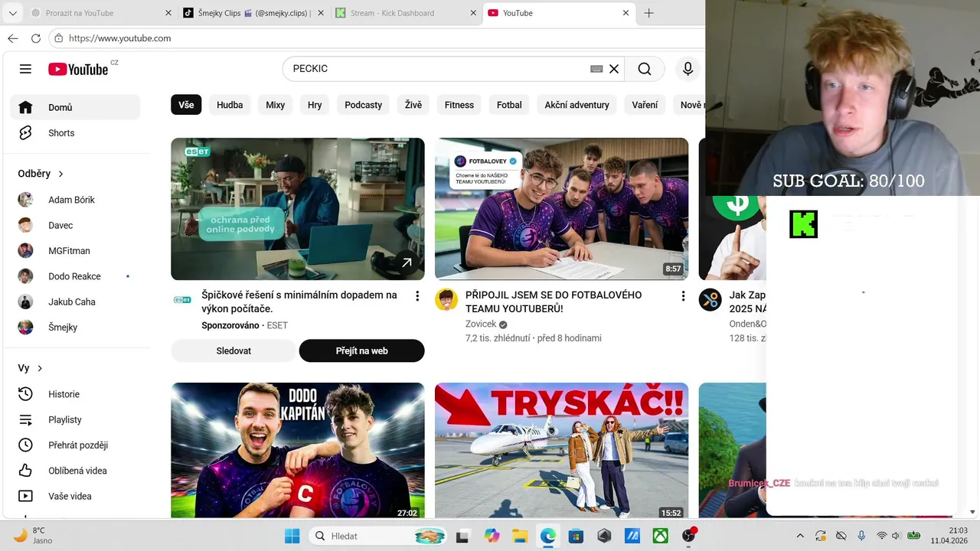
Task: Open Davec channel subscription
Action: pyautogui.click(x=75, y=225)
